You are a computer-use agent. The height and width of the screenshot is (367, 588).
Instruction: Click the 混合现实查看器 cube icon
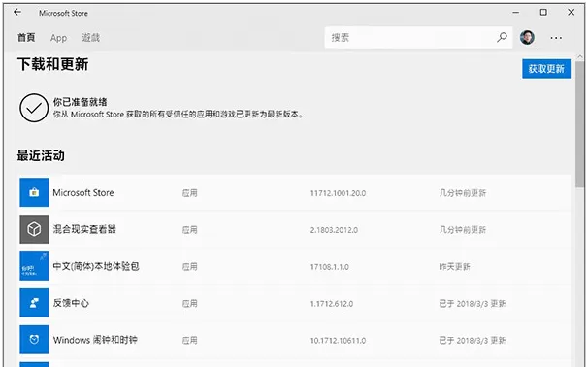pyautogui.click(x=34, y=229)
